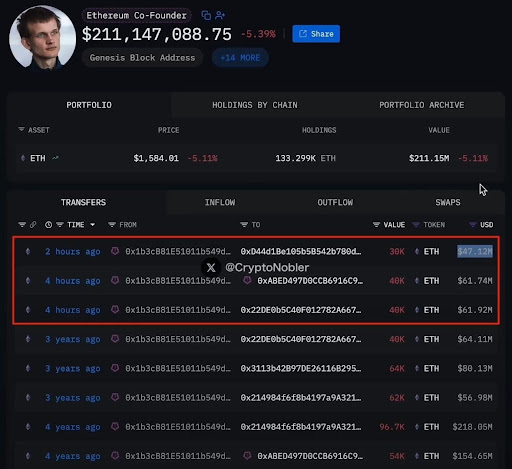Click the Share button
This screenshot has height=469, width=512.
click(316, 34)
